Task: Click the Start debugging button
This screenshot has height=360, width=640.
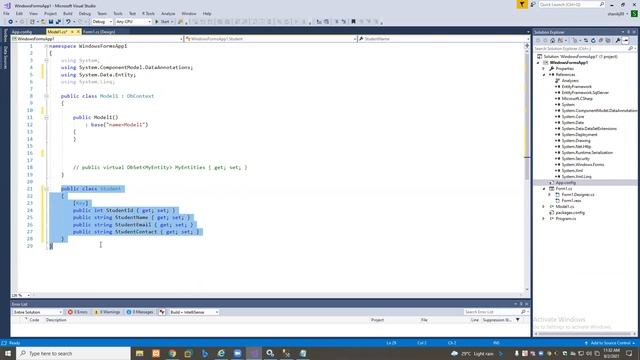Action: (x=164, y=22)
